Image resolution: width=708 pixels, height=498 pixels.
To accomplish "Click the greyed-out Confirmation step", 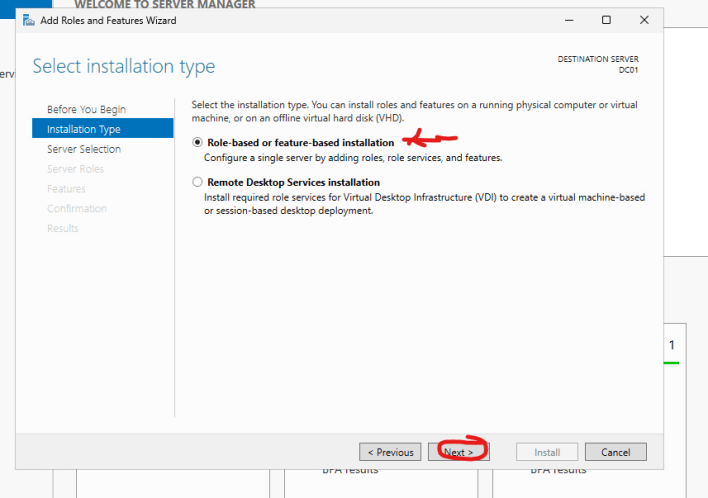I will pyautogui.click(x=77, y=209).
